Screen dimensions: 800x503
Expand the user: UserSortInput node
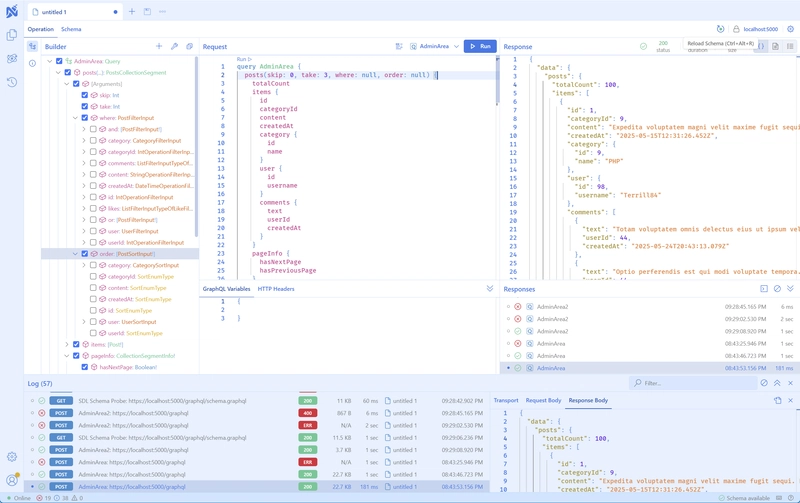pyautogui.click(x=84, y=321)
